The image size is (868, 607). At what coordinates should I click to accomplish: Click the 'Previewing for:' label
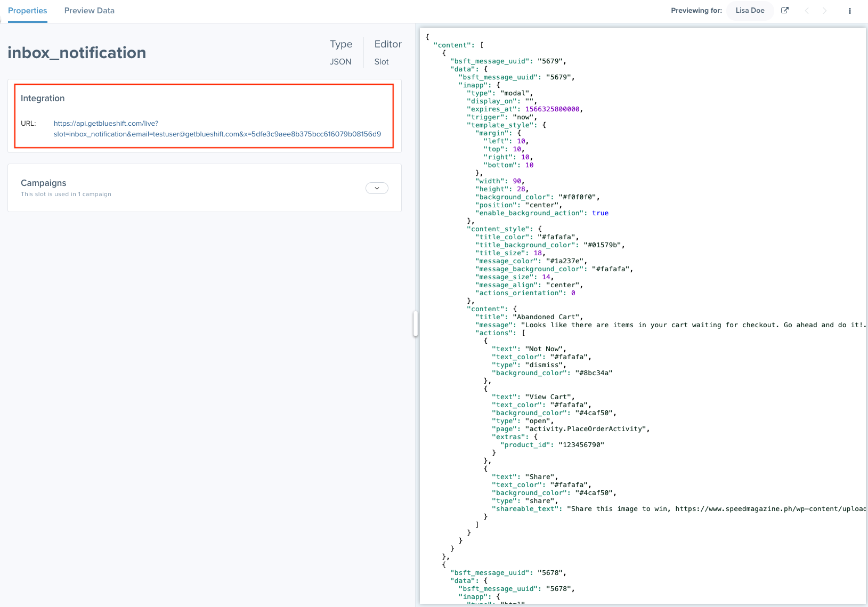pyautogui.click(x=696, y=11)
